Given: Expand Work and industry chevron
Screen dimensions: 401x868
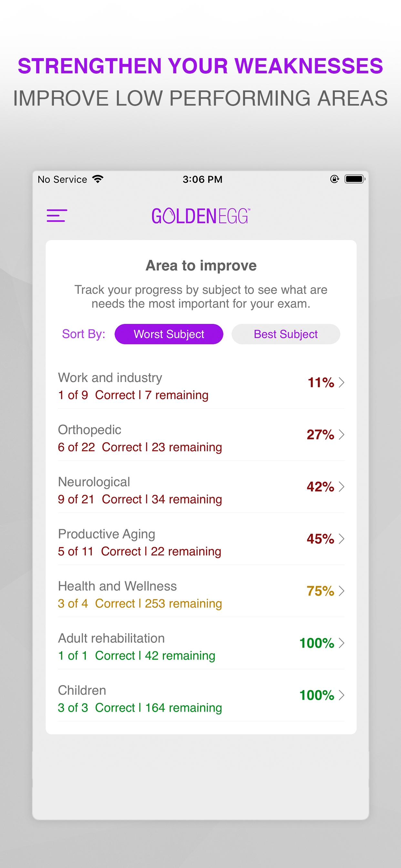Looking at the screenshot, I should click(341, 382).
